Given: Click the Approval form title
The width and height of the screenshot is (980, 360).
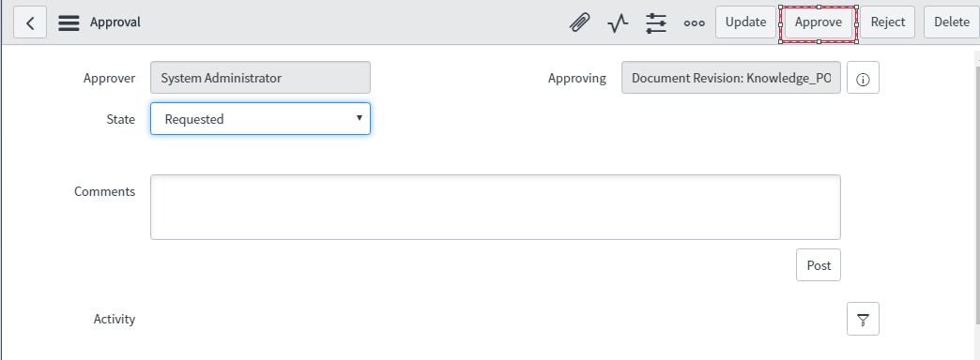Looking at the screenshot, I should click(115, 22).
